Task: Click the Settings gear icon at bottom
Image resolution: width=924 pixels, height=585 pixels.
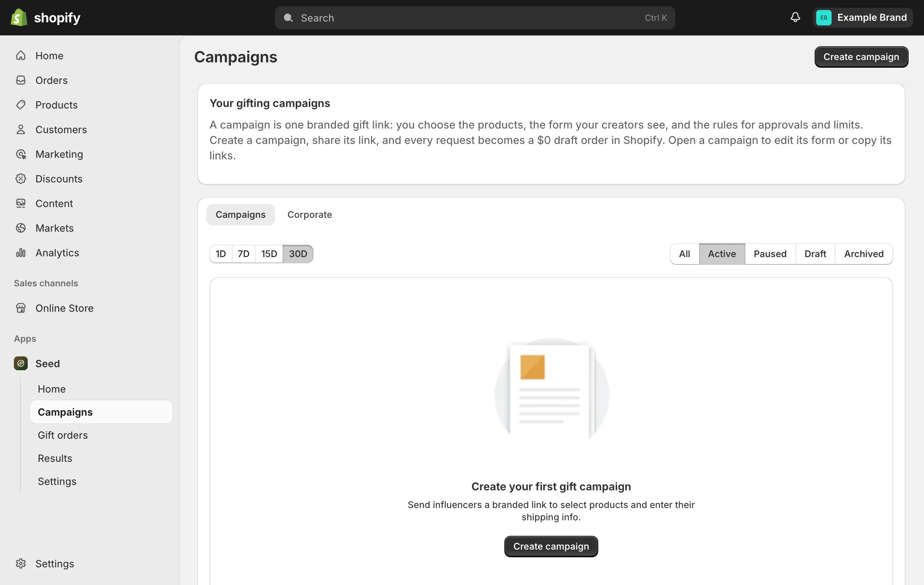Action: [x=21, y=563]
